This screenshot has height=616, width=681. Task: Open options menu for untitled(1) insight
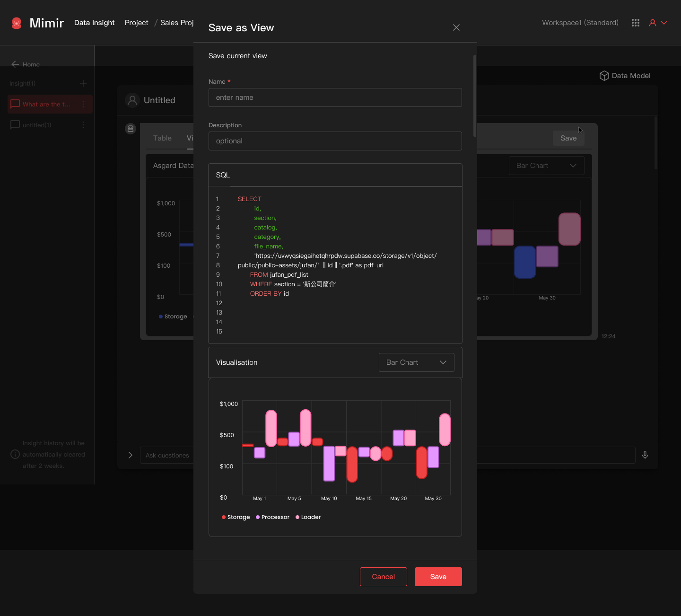click(x=83, y=125)
